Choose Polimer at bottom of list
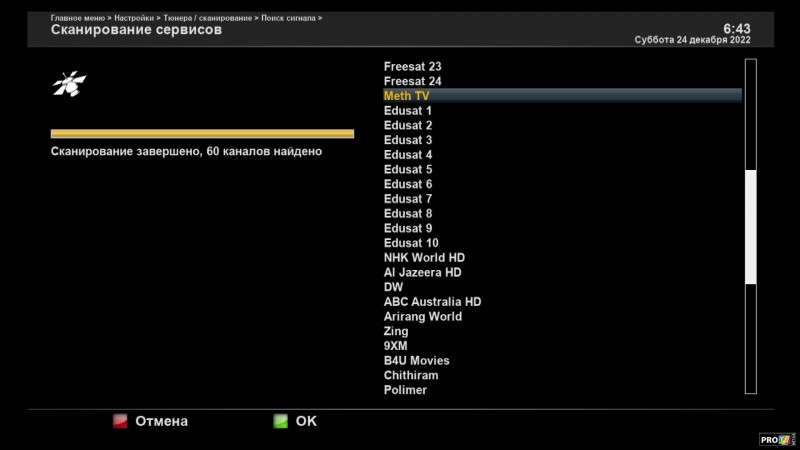 point(405,390)
